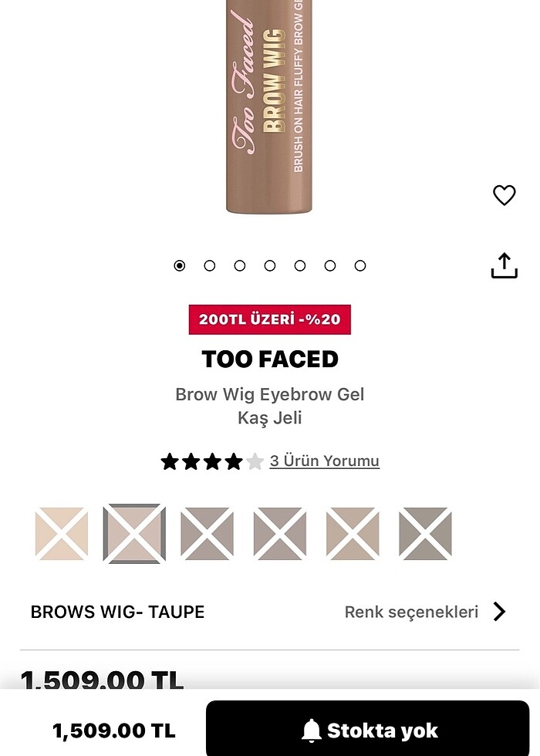
Task: Select the second Taupe color swatch
Action: tap(134, 532)
